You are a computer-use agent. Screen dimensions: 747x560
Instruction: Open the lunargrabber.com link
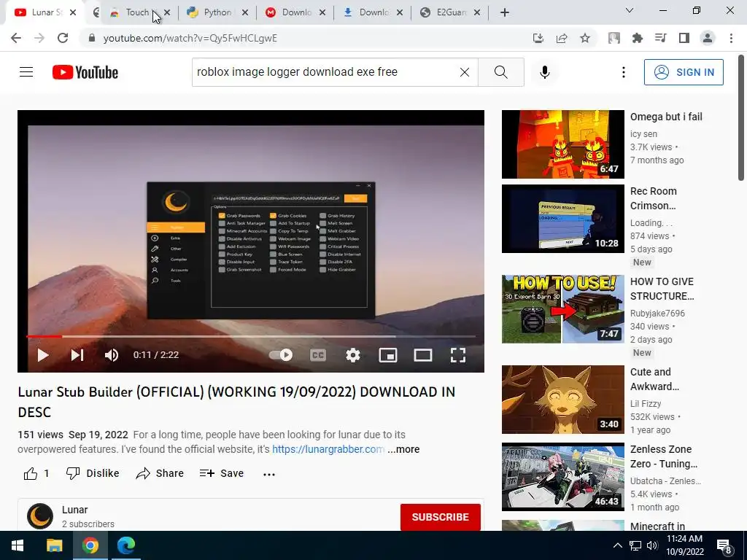328,449
